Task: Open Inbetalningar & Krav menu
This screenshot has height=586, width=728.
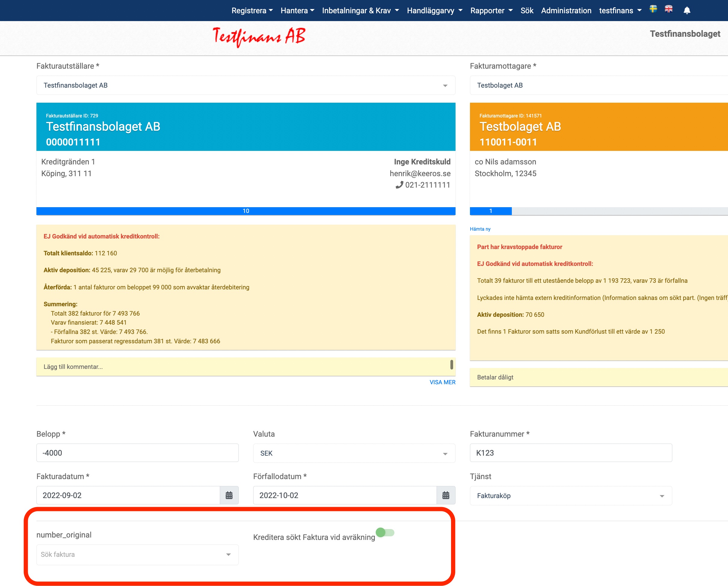Action: pyautogui.click(x=360, y=11)
